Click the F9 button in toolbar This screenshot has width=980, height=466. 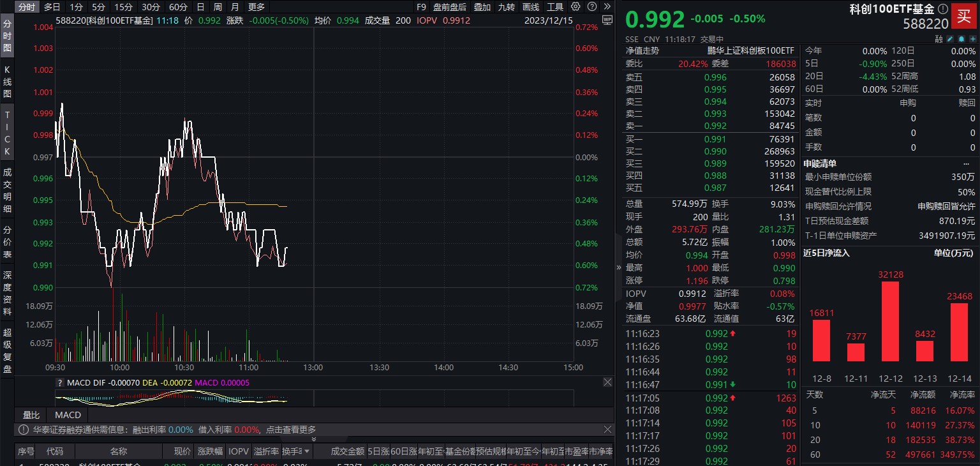421,7
